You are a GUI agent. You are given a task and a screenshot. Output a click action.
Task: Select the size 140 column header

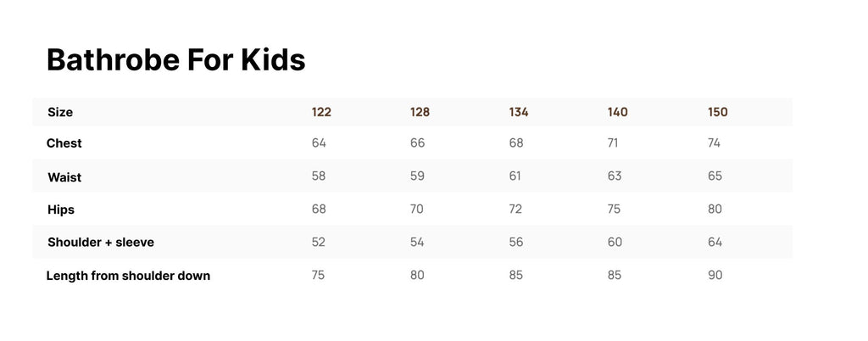617,112
